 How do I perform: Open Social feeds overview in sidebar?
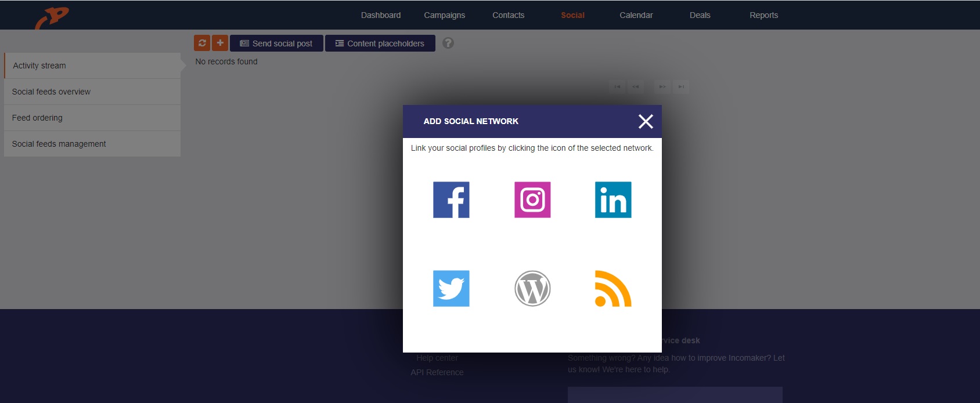(x=92, y=92)
